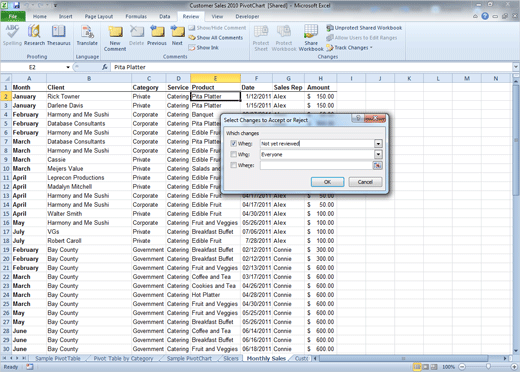
Task: Customize Quick Access Toolbar dropdown
Action: point(55,5)
